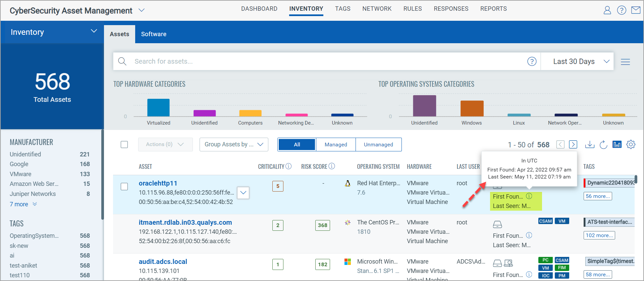Open the REPORTS menu
The height and width of the screenshot is (281, 644).
pyautogui.click(x=493, y=9)
